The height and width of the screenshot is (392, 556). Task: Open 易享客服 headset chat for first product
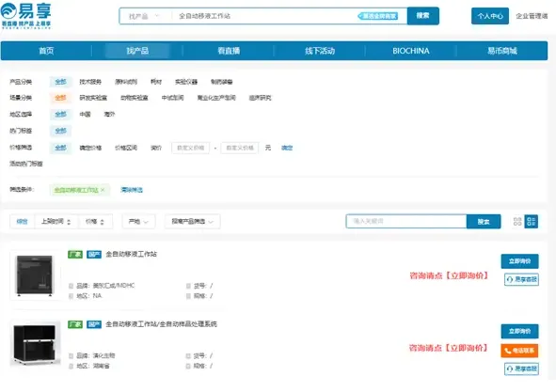tap(521, 279)
